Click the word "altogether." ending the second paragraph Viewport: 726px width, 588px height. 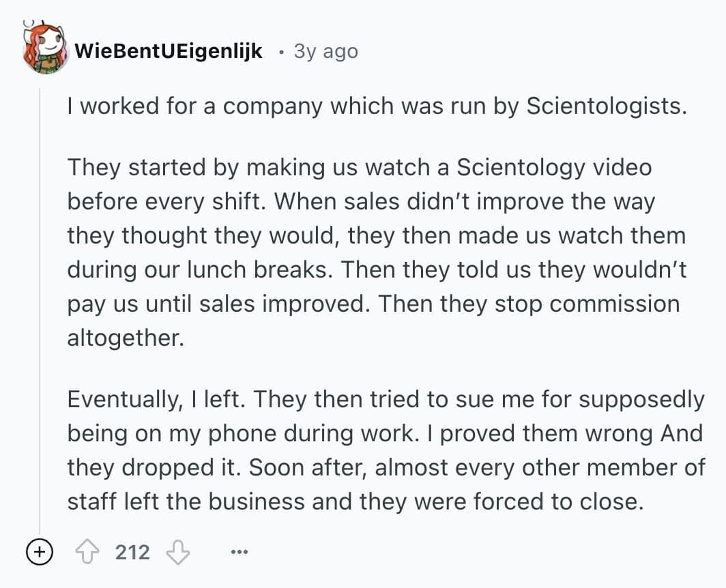pos(126,338)
